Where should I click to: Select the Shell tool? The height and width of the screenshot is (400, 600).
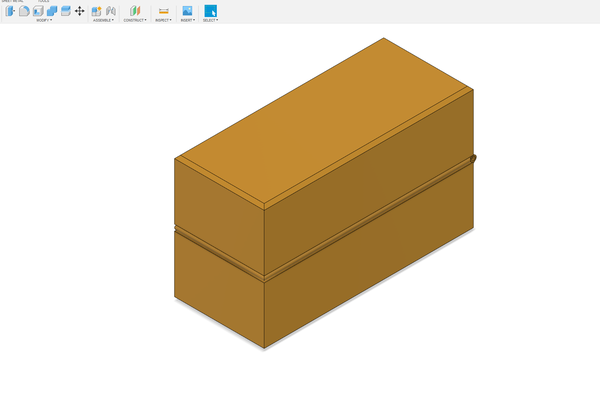click(x=38, y=11)
